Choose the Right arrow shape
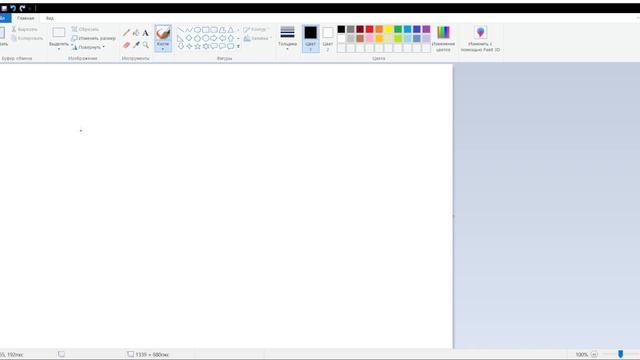 214,38
